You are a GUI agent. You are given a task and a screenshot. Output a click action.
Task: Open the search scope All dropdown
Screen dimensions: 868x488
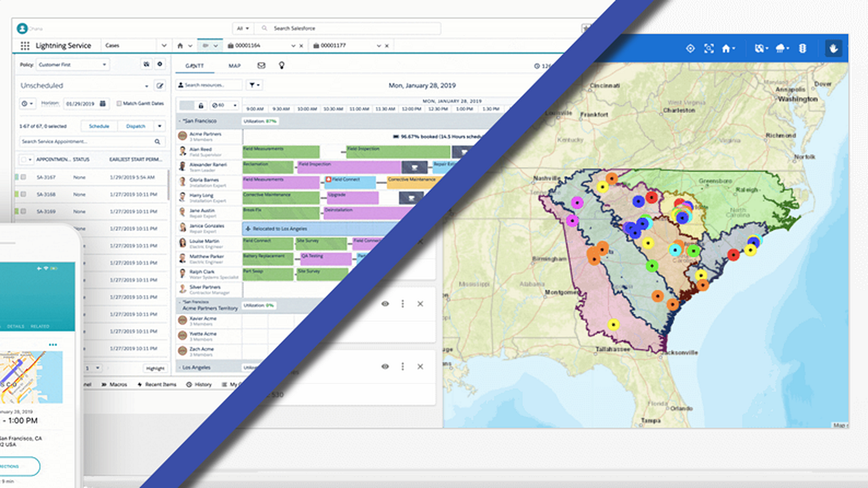click(242, 28)
